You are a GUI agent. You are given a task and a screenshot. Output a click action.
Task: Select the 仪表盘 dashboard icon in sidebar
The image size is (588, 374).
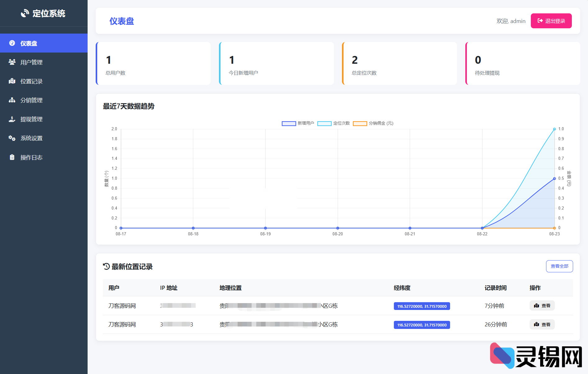pos(12,43)
